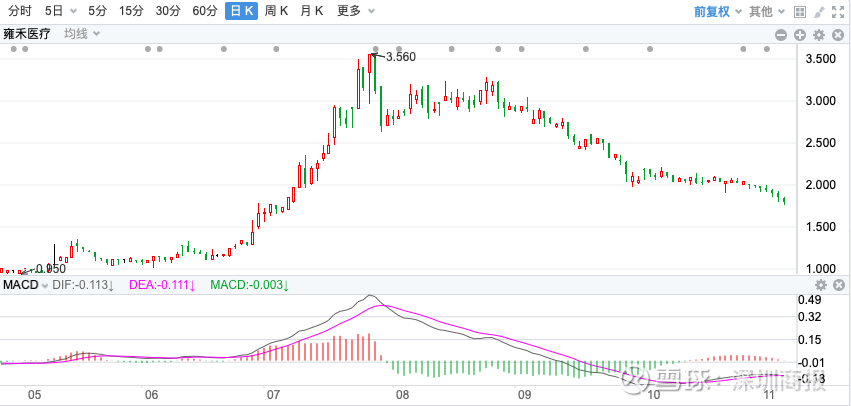Open the 更多 periods dropdown
The image size is (851, 406).
pos(354,12)
